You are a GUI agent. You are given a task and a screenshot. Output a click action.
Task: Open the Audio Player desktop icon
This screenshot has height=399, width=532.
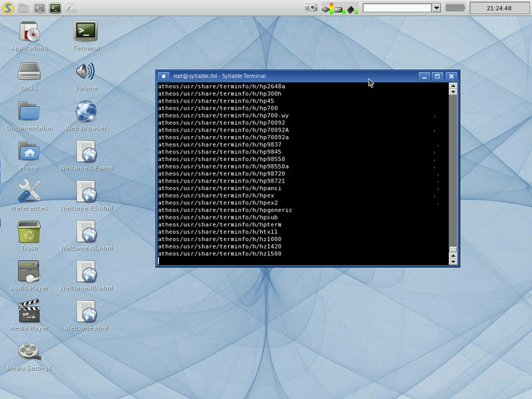[x=29, y=271]
